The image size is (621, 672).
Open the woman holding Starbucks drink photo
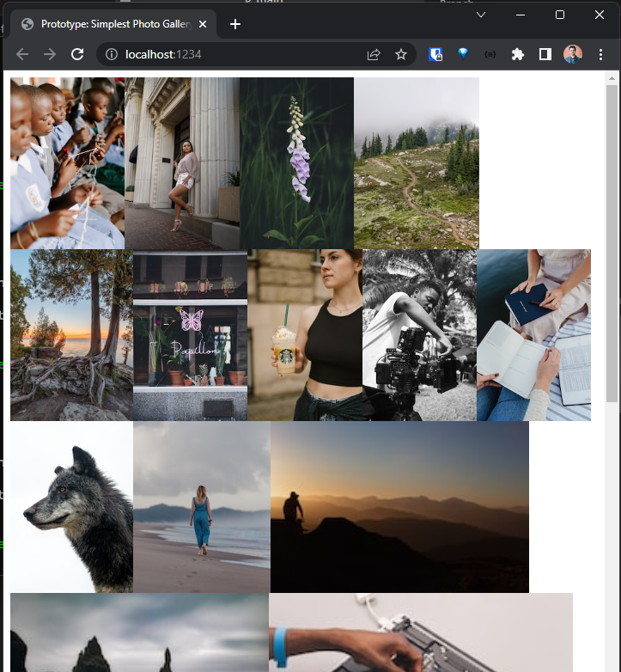(x=304, y=335)
